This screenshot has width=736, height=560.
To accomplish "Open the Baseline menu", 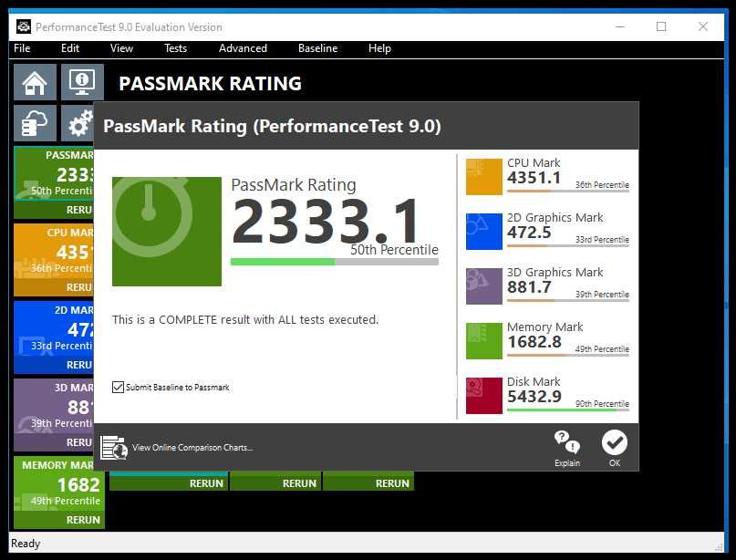I will (x=317, y=48).
